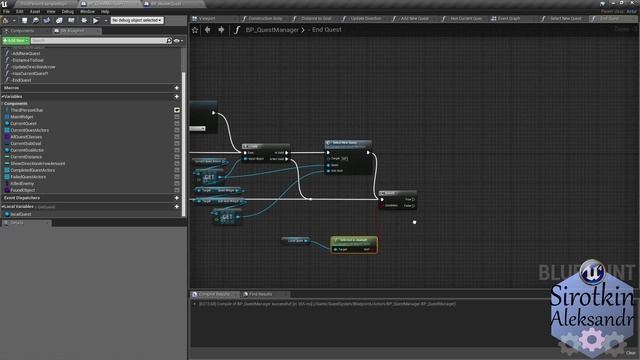Image resolution: width=640 pixels, height=360 pixels.
Task: Click the Save blueprint toolbar icon
Action: (x=24, y=20)
